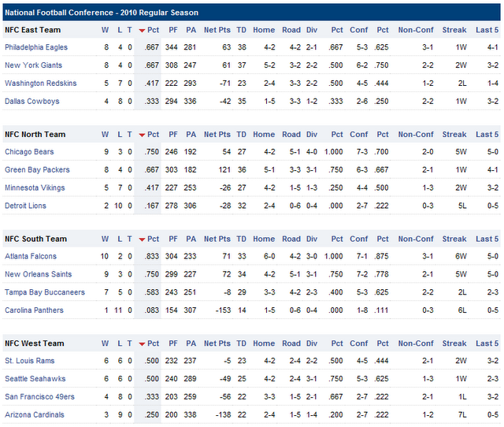Screen dimensions: 504x427
Task: Sort NFC South table by Home record
Action: [x=264, y=239]
